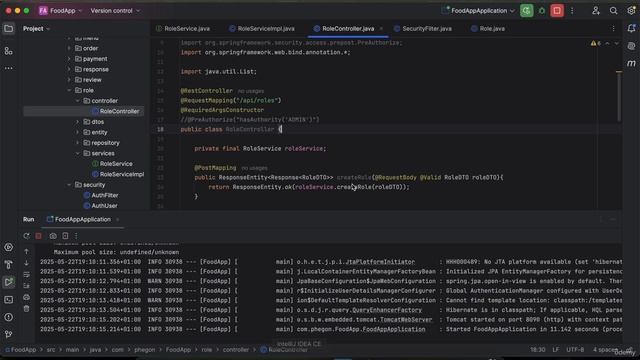This screenshot has height=360, width=640.
Task: Stop the running application from Run panel
Action: pos(38,236)
